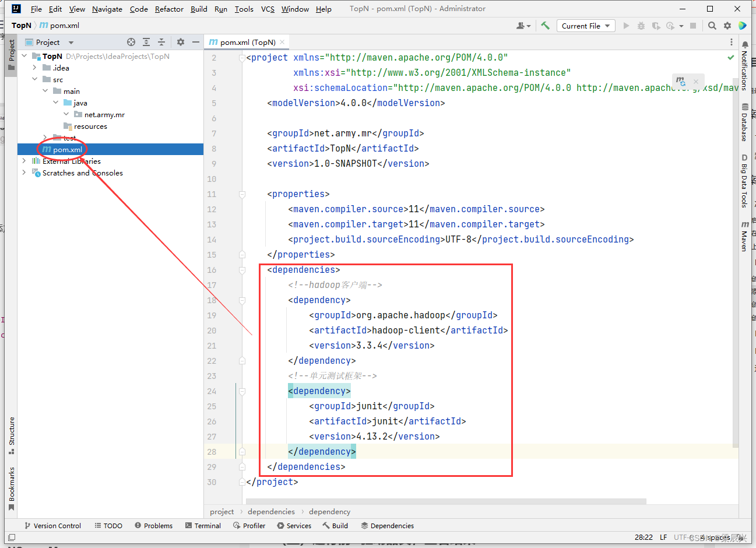
Task: Expand the External Libraries tree node
Action: tap(24, 161)
